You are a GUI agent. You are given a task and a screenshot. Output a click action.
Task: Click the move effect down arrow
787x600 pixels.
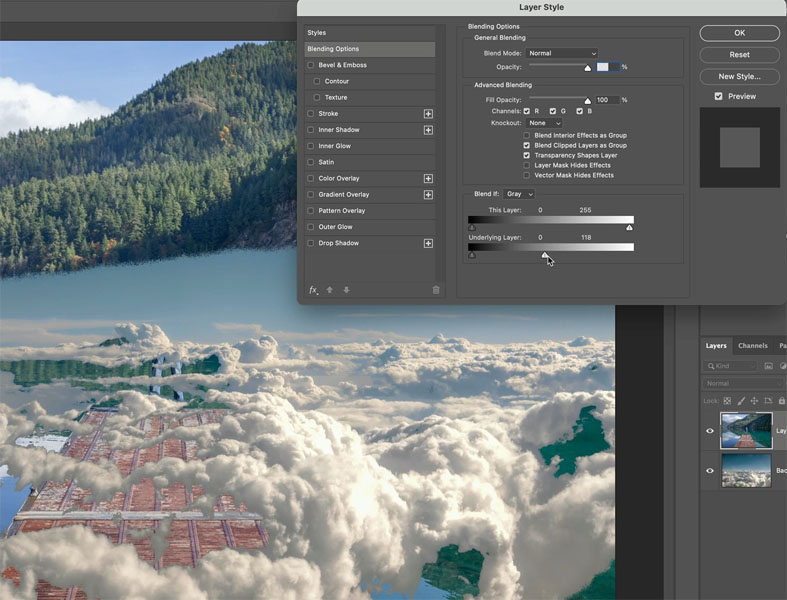click(346, 290)
